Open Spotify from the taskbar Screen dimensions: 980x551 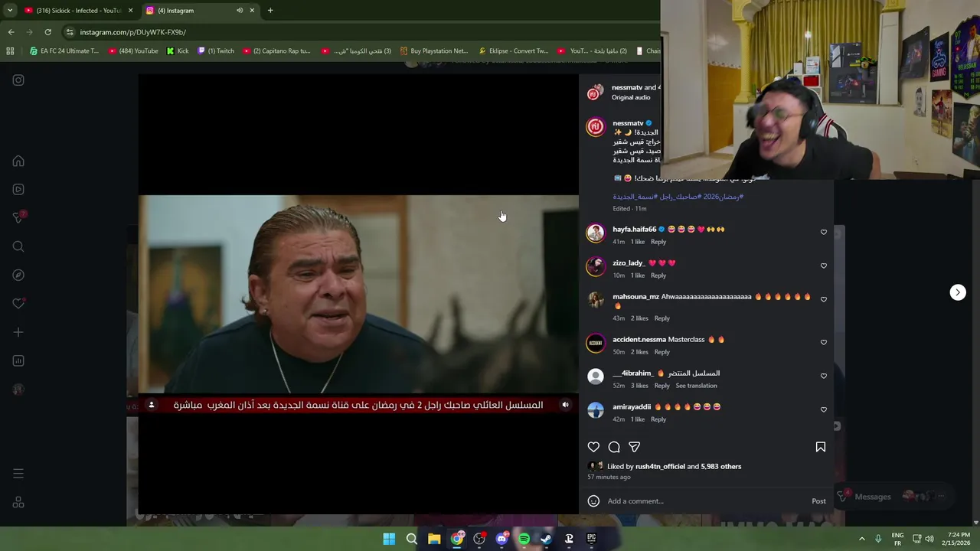tap(524, 539)
